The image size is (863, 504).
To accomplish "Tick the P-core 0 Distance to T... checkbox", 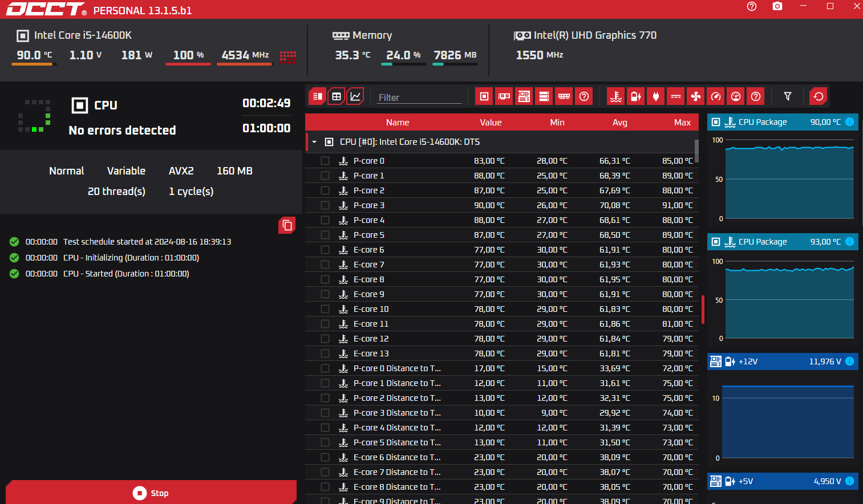I will coord(325,368).
